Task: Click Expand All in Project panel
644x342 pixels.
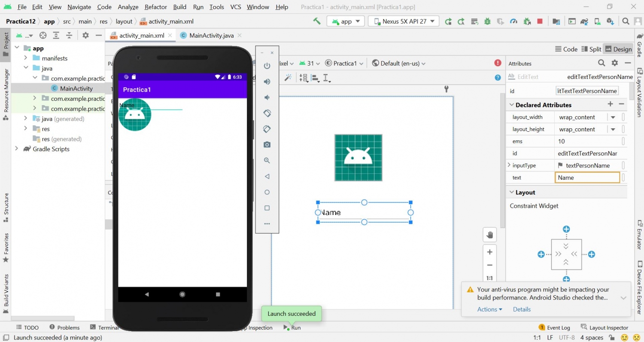Action: [56, 36]
